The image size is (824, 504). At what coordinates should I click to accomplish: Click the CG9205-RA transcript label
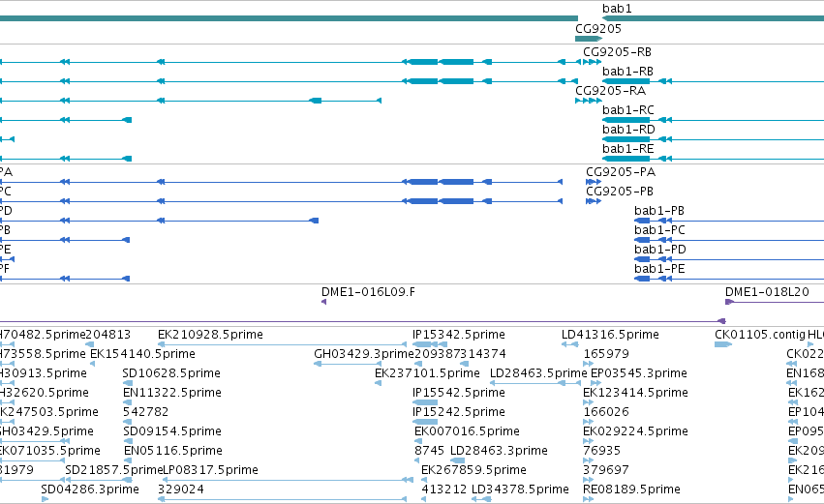click(x=610, y=91)
